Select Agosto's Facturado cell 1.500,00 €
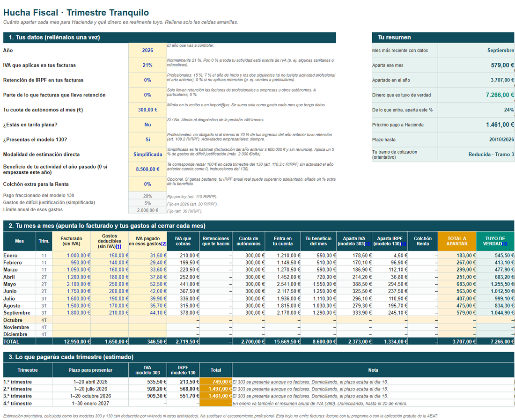 71,306
